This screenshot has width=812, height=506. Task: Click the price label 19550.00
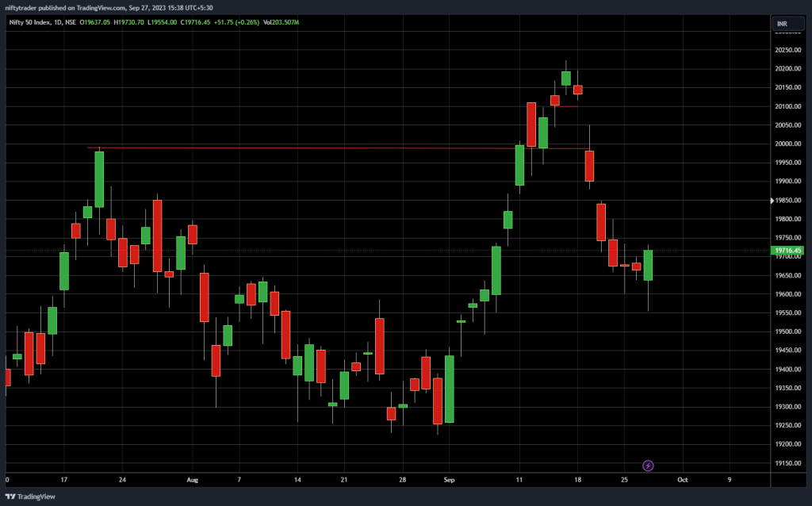tap(787, 312)
